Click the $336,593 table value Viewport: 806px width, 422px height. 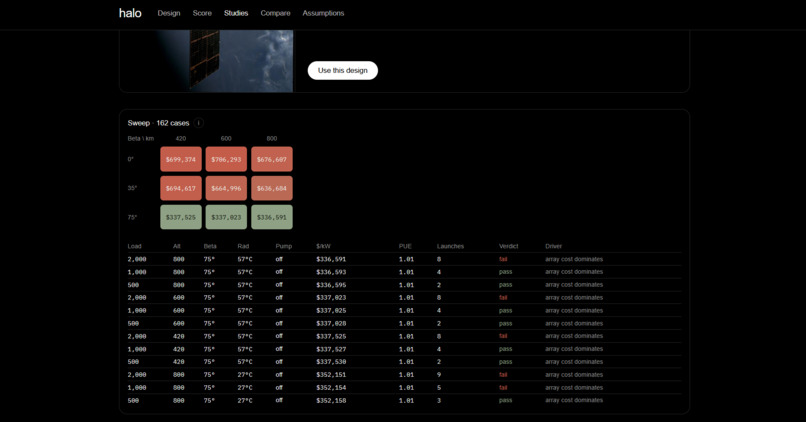331,272
